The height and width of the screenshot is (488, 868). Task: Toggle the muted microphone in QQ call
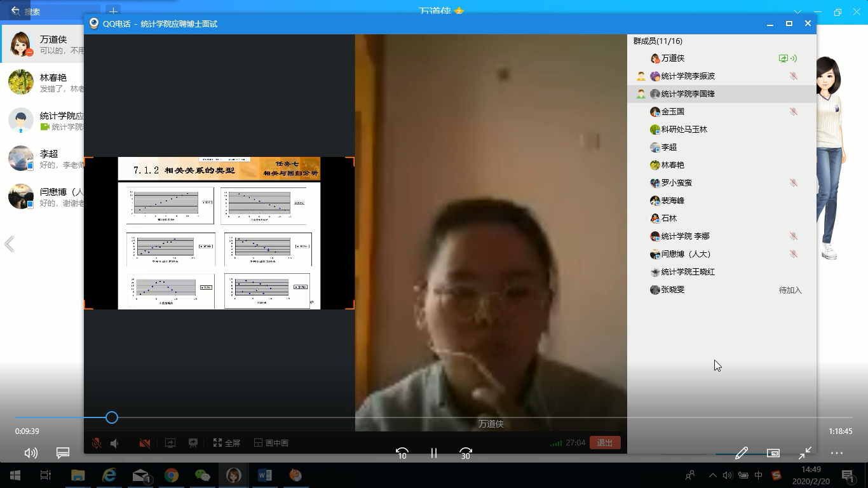point(97,444)
